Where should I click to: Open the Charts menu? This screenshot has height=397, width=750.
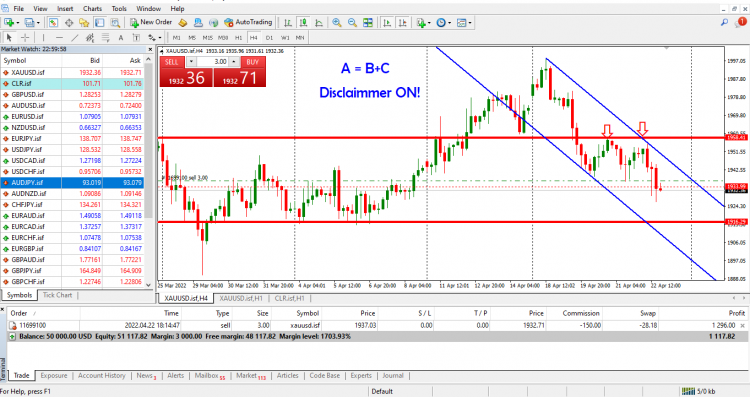92,9
